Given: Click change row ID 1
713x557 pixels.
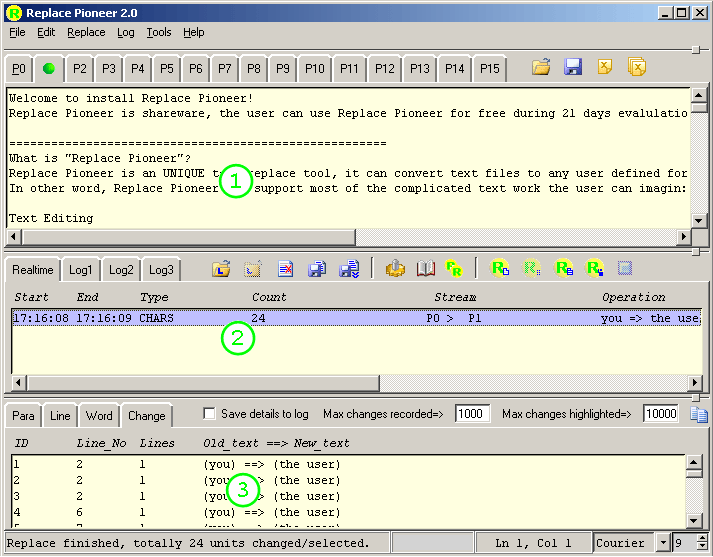Looking at the screenshot, I should tap(348, 464).
